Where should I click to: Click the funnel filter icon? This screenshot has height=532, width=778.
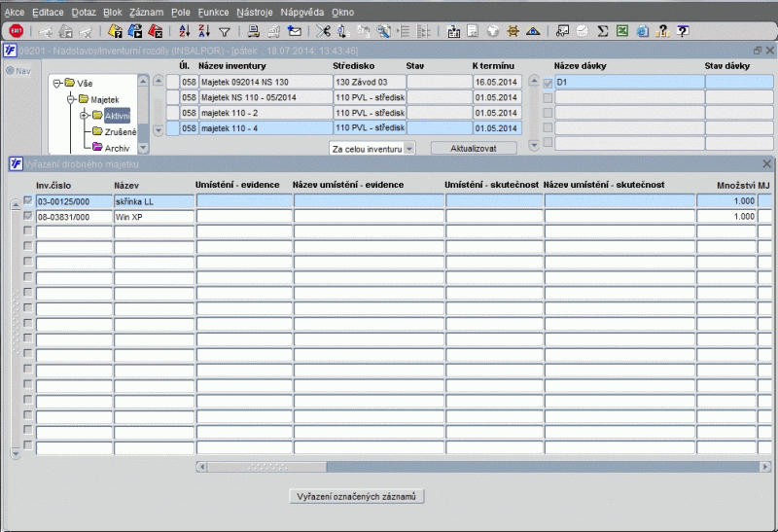coord(225,32)
